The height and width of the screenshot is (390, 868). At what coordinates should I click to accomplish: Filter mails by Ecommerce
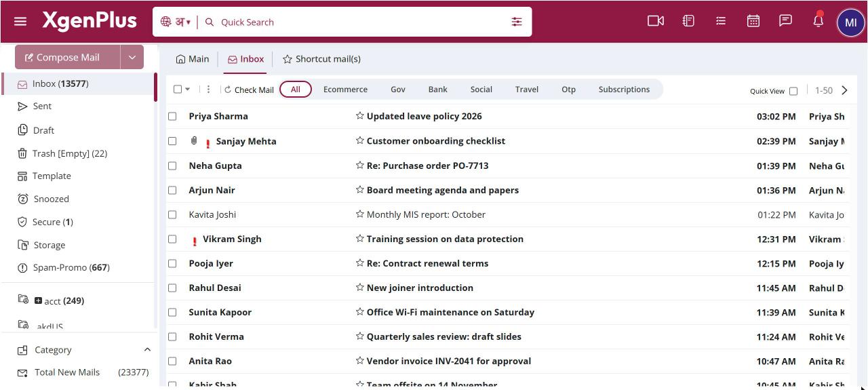click(345, 89)
